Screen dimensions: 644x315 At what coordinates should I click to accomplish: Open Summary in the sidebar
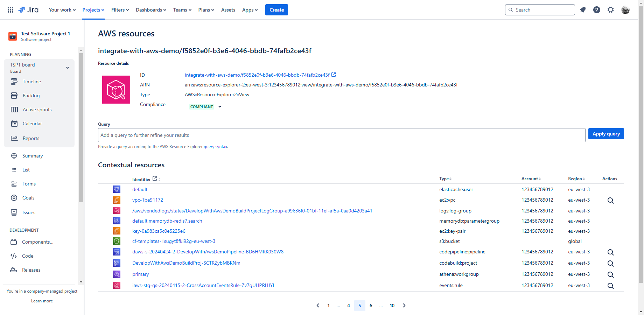click(33, 156)
